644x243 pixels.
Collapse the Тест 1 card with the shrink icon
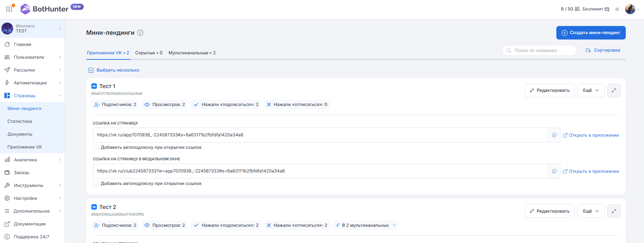pos(614,90)
